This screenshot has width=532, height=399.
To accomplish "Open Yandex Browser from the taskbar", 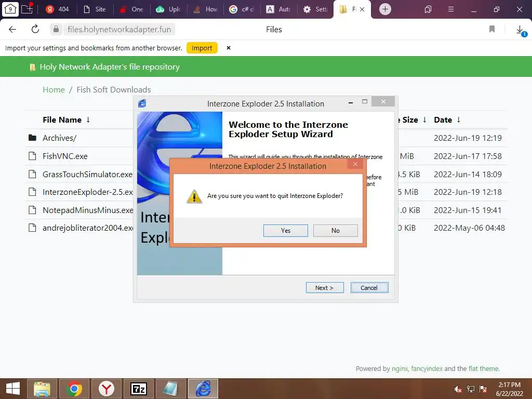I will (x=106, y=389).
